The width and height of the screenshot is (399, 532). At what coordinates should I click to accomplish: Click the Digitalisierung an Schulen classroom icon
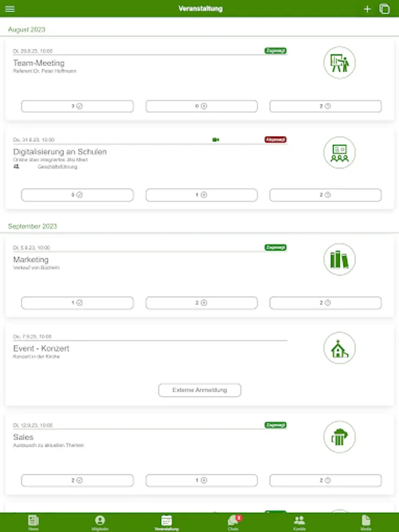pyautogui.click(x=339, y=153)
